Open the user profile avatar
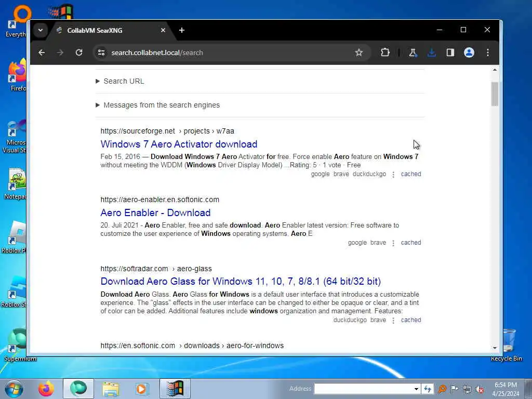 coord(469,52)
